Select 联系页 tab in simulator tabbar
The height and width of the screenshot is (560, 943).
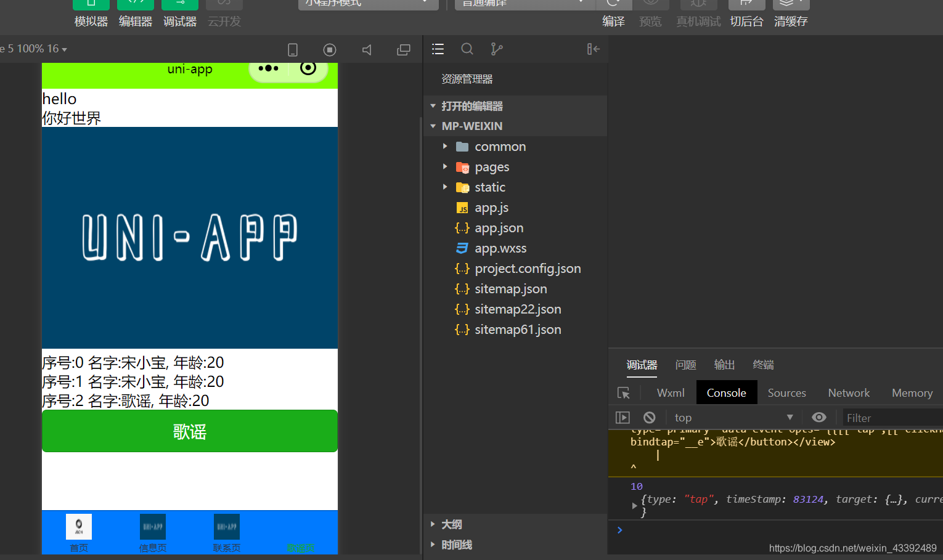point(227,533)
